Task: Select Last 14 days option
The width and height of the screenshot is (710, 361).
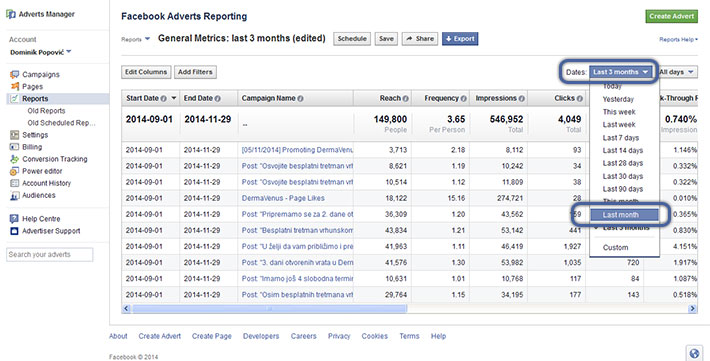Action: point(624,150)
